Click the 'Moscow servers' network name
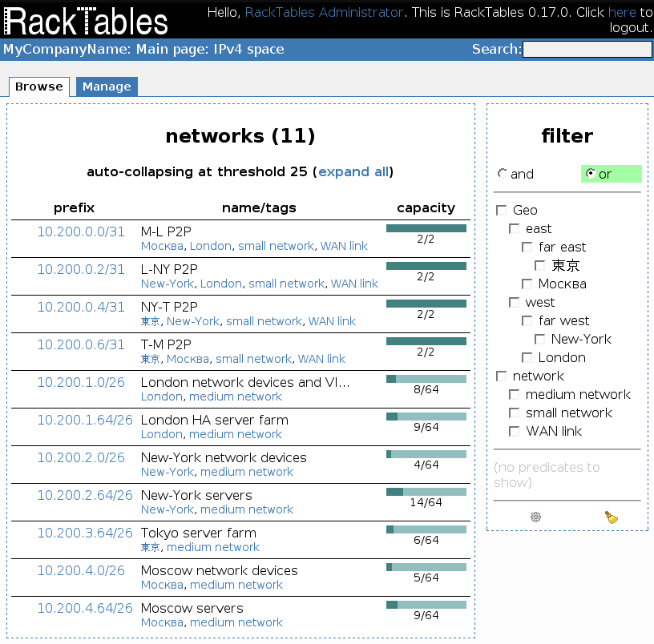 click(x=192, y=608)
